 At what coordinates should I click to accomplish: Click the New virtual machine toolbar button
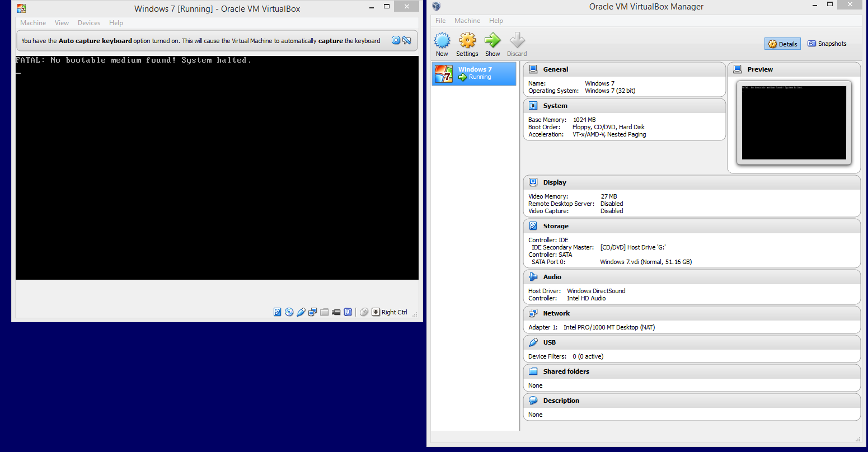point(442,45)
